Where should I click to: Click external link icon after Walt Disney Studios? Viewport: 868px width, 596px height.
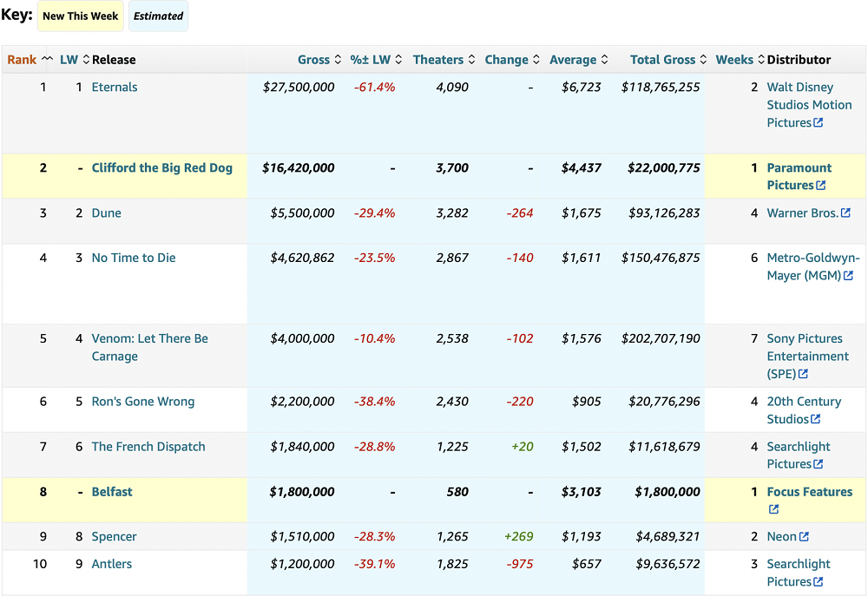[818, 123]
